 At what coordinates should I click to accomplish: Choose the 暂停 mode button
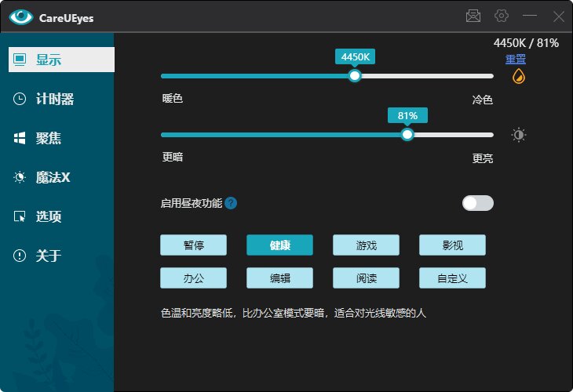coord(193,245)
